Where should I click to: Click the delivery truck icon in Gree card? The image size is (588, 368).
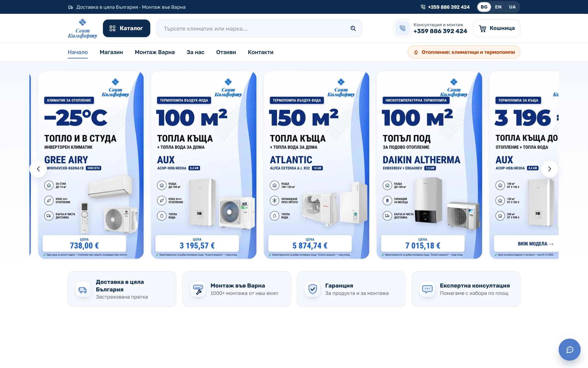click(x=49, y=216)
